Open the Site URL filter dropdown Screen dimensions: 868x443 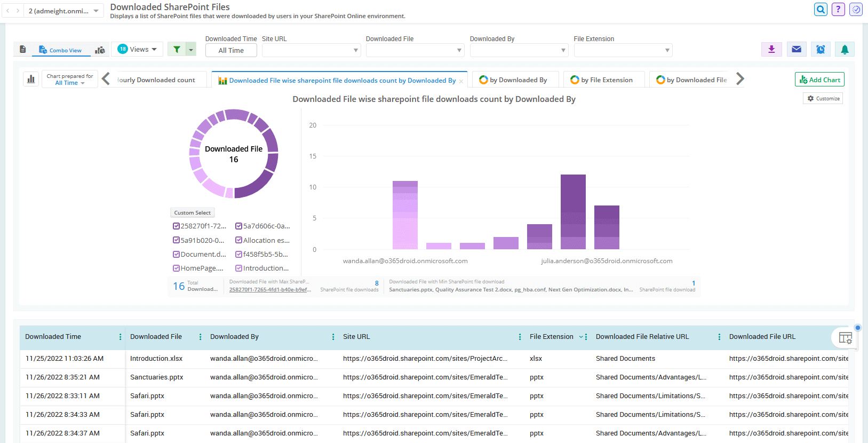tap(311, 50)
